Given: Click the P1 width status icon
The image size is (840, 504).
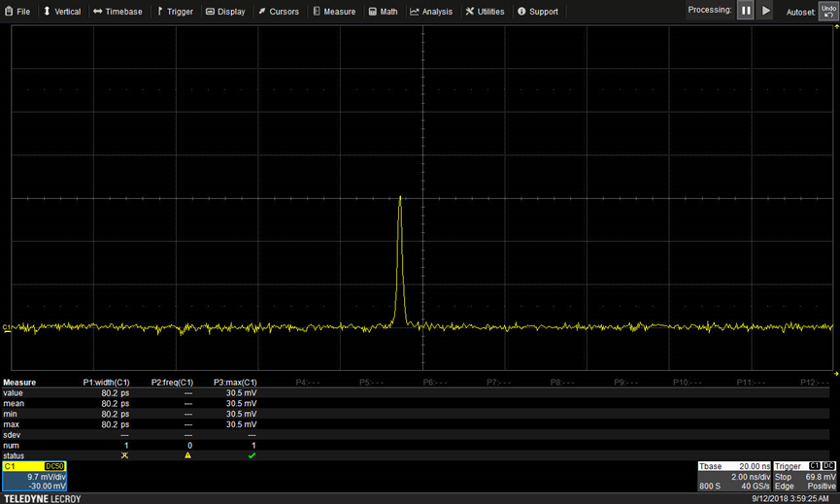Looking at the screenshot, I should 125,455.
